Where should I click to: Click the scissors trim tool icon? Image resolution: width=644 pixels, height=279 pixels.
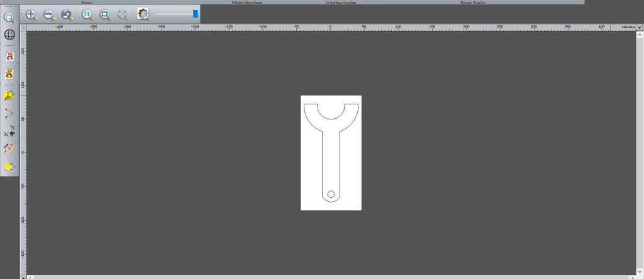point(9,131)
